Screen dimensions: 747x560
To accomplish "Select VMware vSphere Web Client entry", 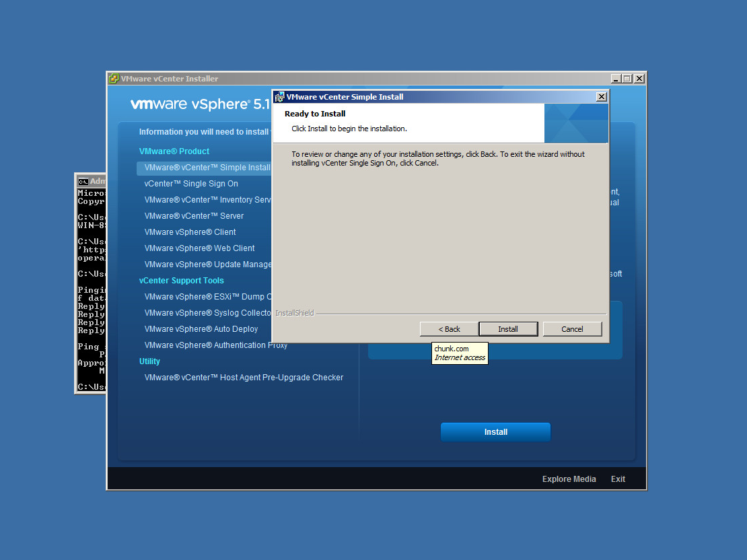I will tap(199, 248).
